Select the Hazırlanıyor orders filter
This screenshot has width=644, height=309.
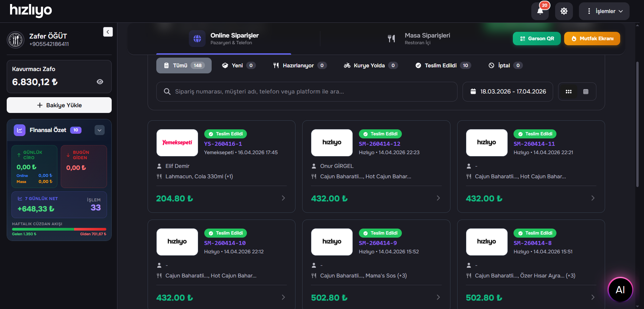300,65
